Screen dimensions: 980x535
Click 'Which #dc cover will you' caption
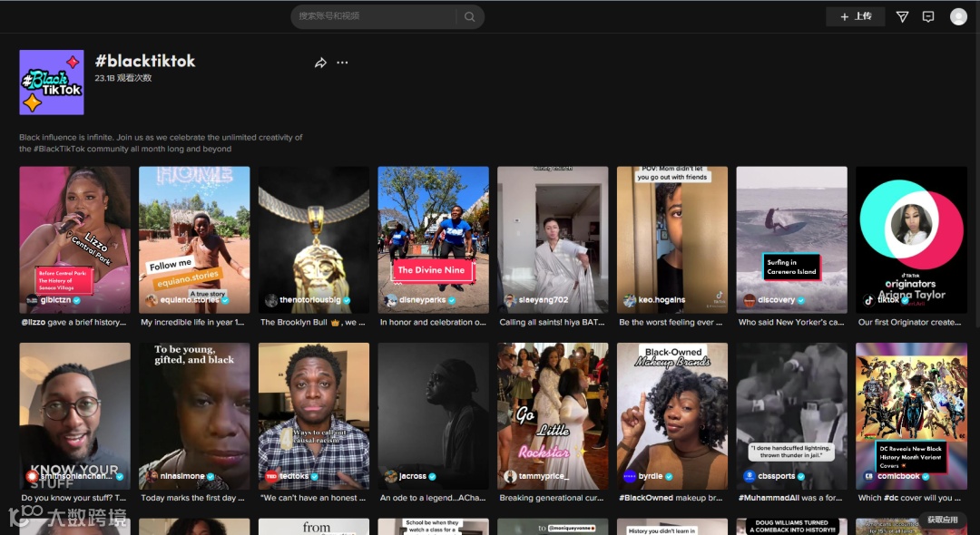pyautogui.click(x=909, y=498)
